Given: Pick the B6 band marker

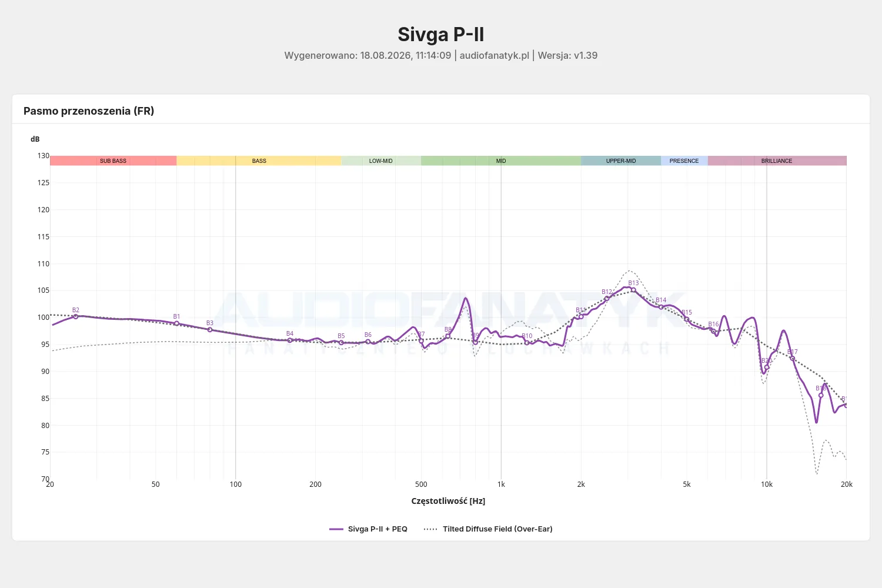Looking at the screenshot, I should click(368, 342).
